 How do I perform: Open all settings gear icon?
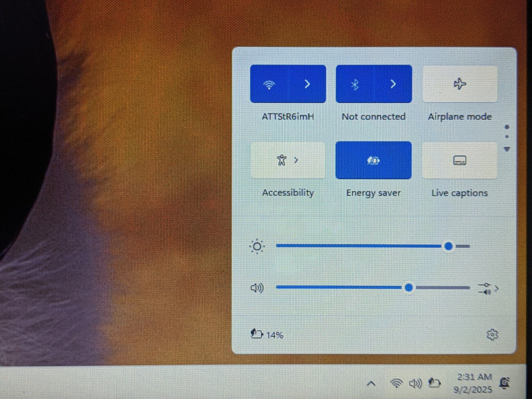tap(492, 334)
